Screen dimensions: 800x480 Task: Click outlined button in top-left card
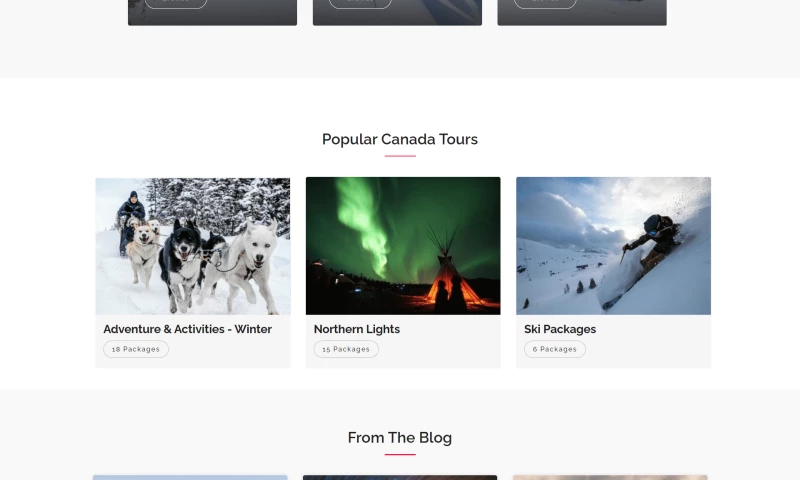click(176, 3)
